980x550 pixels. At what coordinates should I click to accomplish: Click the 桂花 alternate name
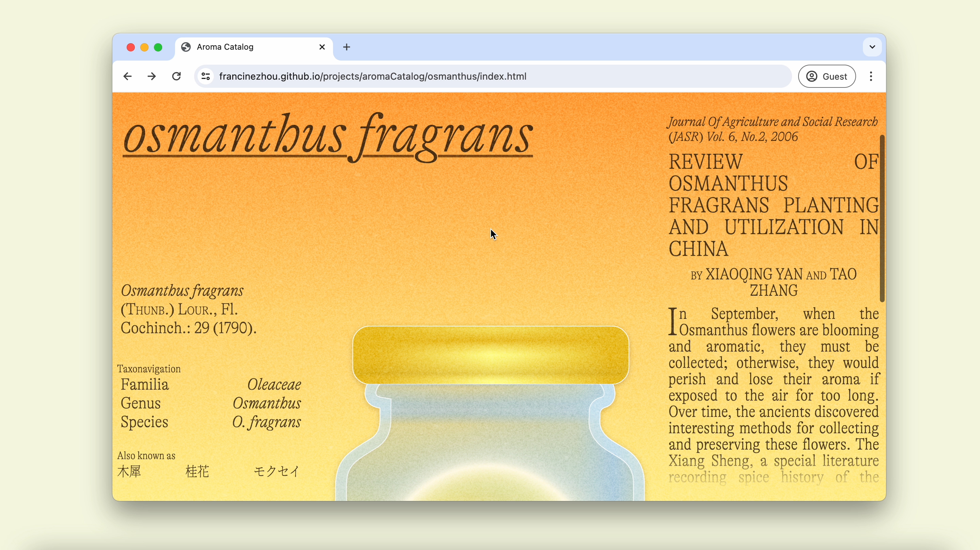(197, 472)
